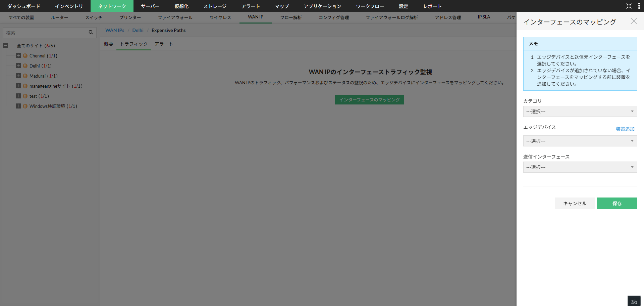The image size is (644, 306).
Task: Expand the test site node
Action: click(18, 96)
